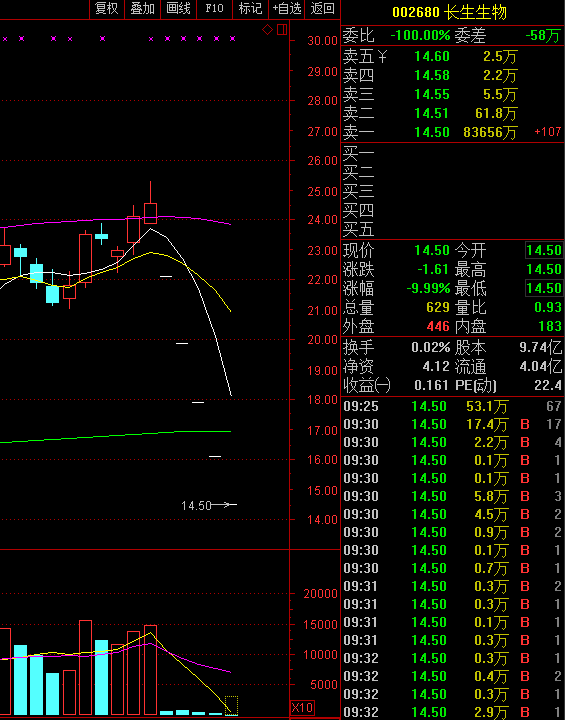Click the 流通 4.04亿 value
Screen dimensions: 565x720
pyautogui.click(x=541, y=367)
